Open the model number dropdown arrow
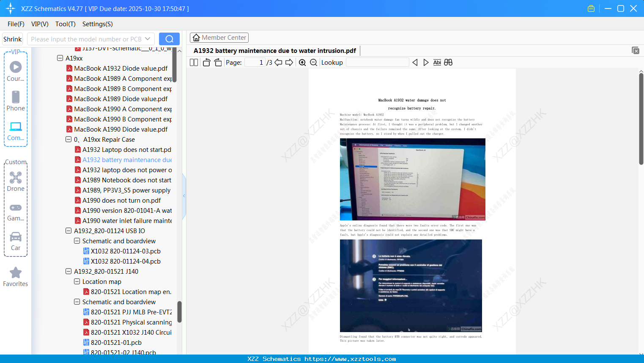 (x=148, y=39)
